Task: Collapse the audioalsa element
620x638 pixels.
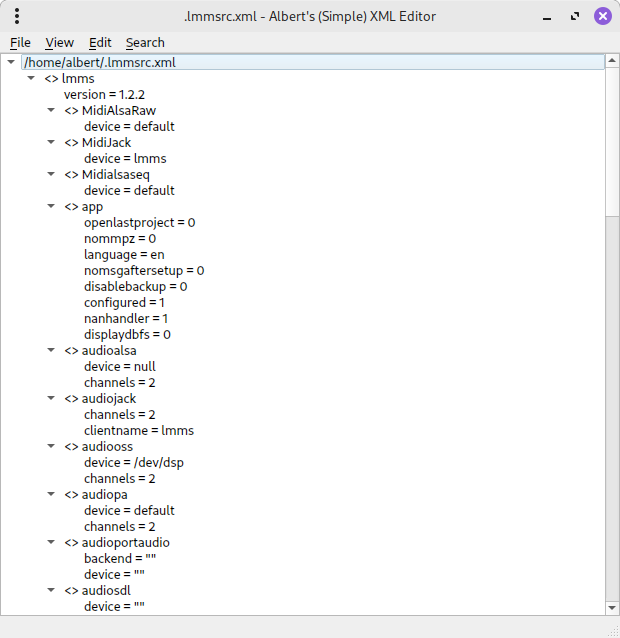Action: click(x=51, y=350)
